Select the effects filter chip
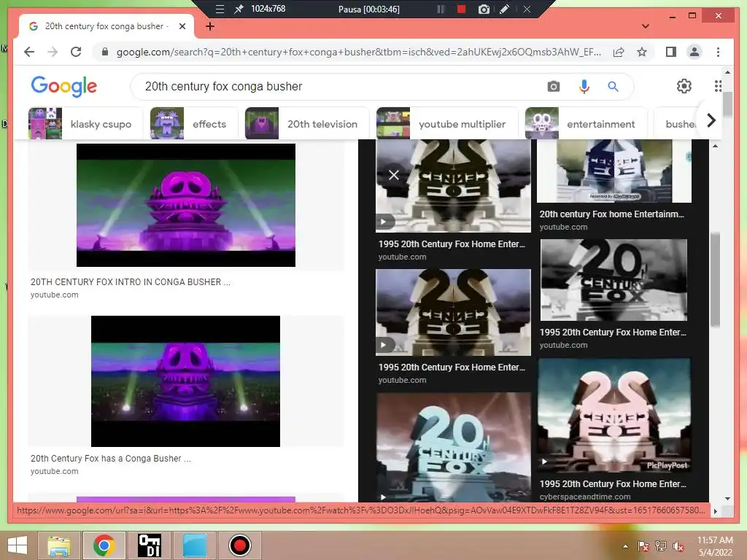 tap(193, 124)
